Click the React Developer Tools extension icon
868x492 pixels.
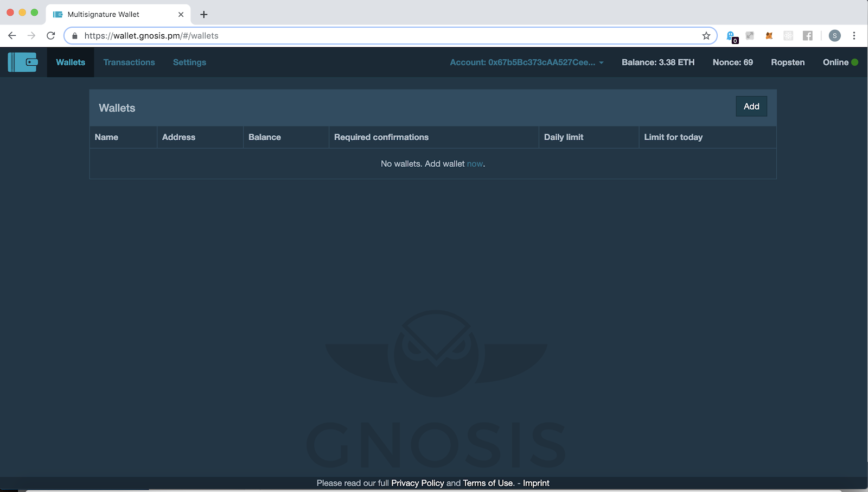click(x=788, y=36)
